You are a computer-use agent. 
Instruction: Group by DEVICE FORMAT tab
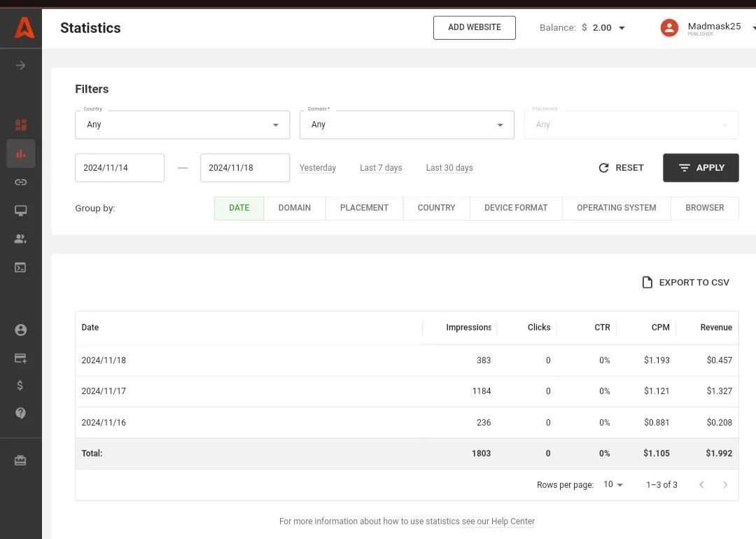(x=516, y=208)
